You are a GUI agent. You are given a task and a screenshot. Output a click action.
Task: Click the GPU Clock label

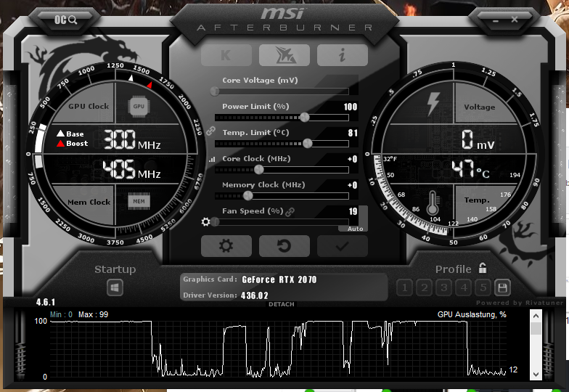89,106
